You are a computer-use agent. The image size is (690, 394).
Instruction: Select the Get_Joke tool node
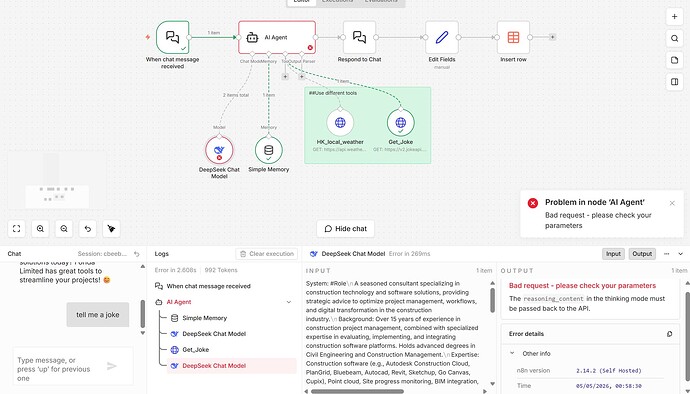tap(400, 123)
